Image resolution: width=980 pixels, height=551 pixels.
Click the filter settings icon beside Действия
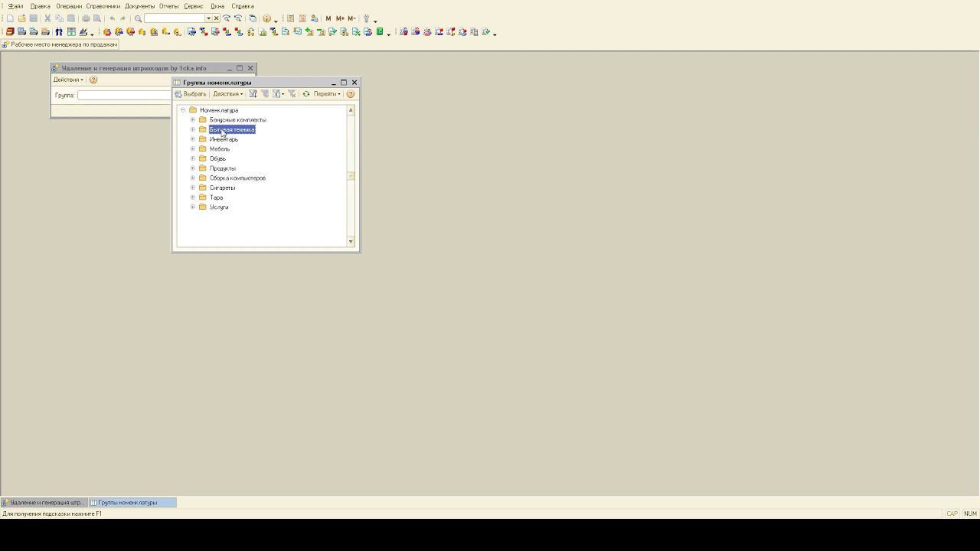point(253,94)
